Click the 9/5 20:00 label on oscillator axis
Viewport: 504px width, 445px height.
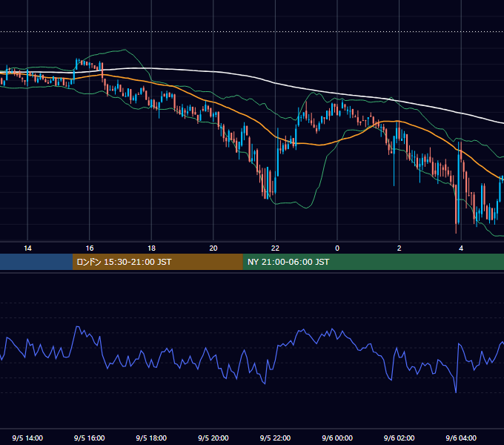coord(213,438)
